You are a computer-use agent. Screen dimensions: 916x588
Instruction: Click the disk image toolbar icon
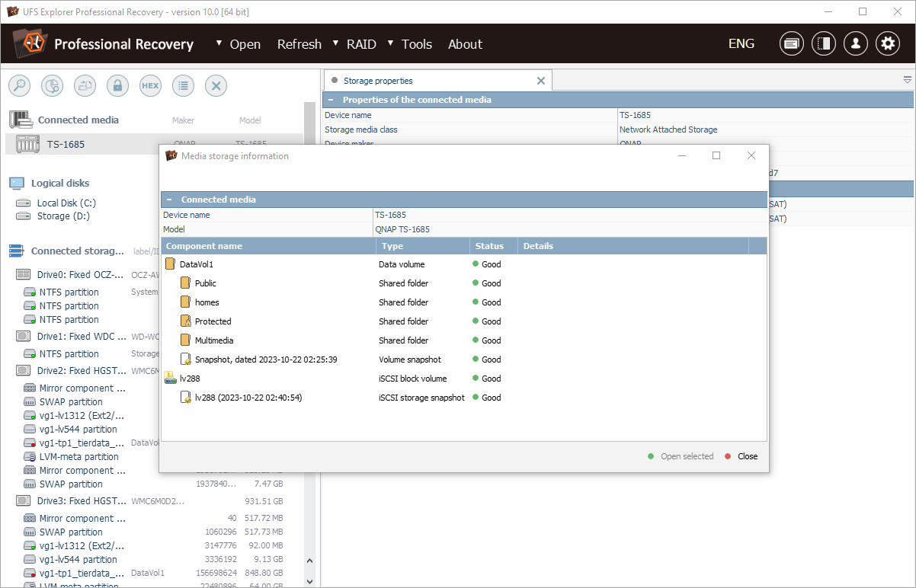pyautogui.click(x=85, y=86)
